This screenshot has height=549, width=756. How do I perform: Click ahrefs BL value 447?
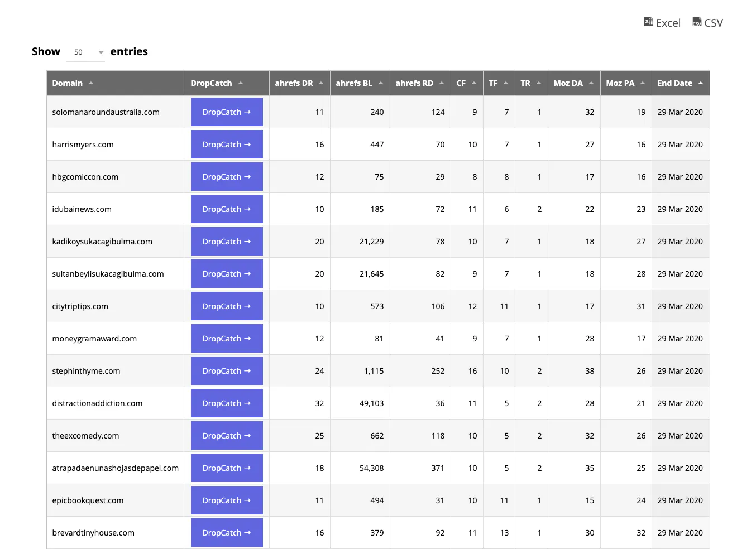coord(377,145)
